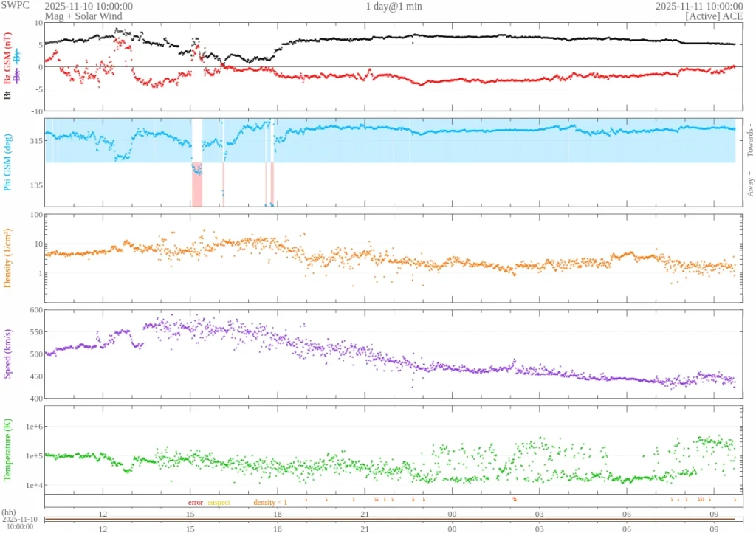Image resolution: width=756 pixels, height=533 pixels.
Task: Click the timeline range slider bar at bottom
Action: coord(391,520)
